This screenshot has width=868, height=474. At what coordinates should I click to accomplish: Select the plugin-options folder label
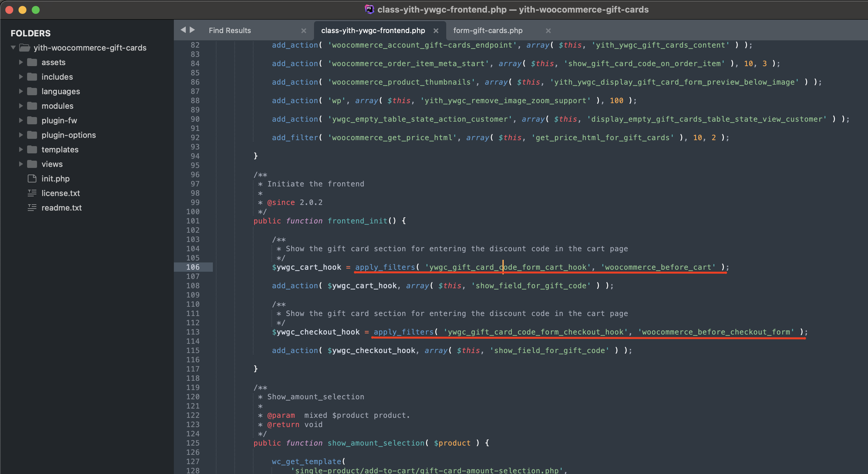(69, 135)
